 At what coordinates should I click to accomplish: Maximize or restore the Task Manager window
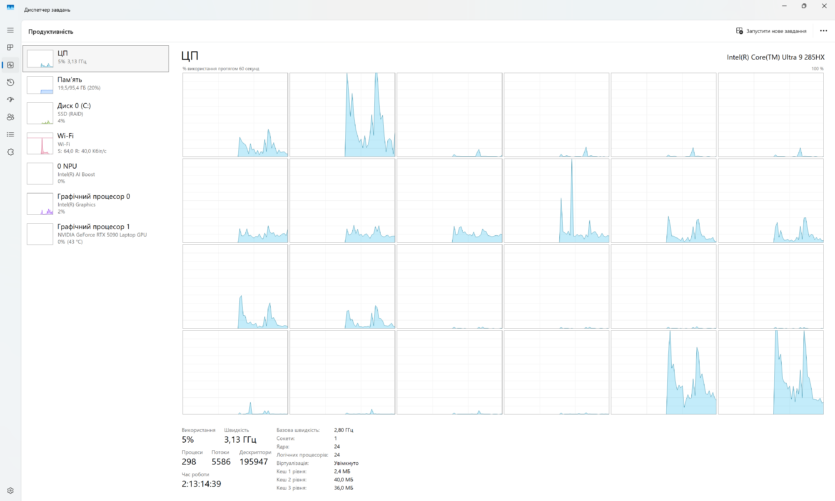(804, 6)
